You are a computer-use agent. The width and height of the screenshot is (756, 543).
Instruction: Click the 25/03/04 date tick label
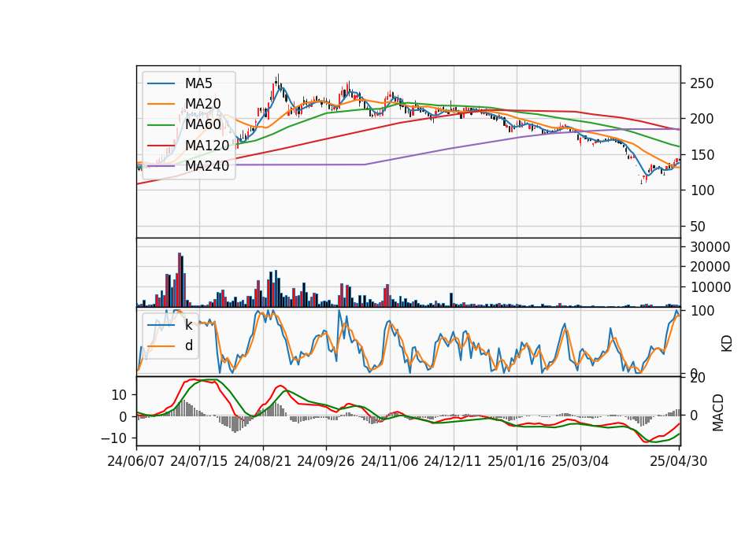pos(580,461)
